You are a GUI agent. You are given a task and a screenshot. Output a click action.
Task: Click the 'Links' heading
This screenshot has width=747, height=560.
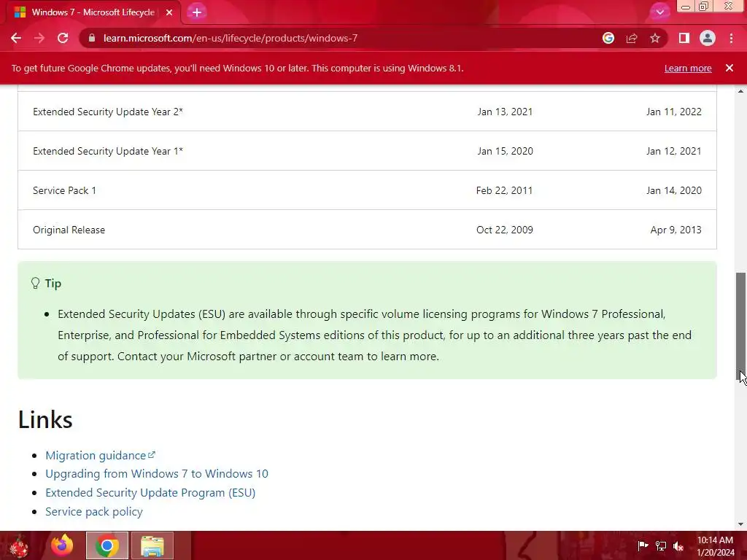45,420
